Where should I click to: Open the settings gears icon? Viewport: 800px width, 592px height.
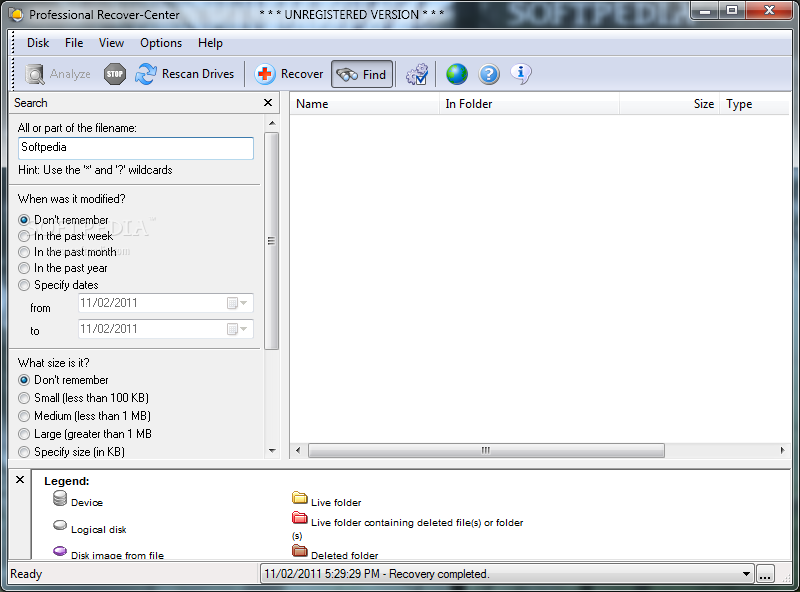(x=417, y=75)
